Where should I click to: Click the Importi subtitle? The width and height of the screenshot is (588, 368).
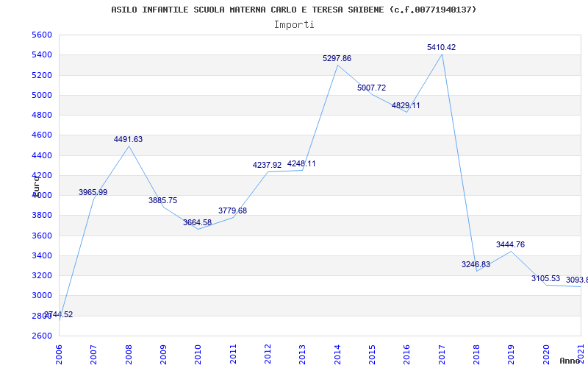pyautogui.click(x=294, y=25)
